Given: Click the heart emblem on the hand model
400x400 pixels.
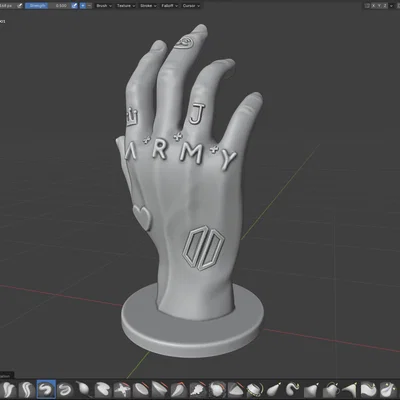Looking at the screenshot, I should 142,217.
